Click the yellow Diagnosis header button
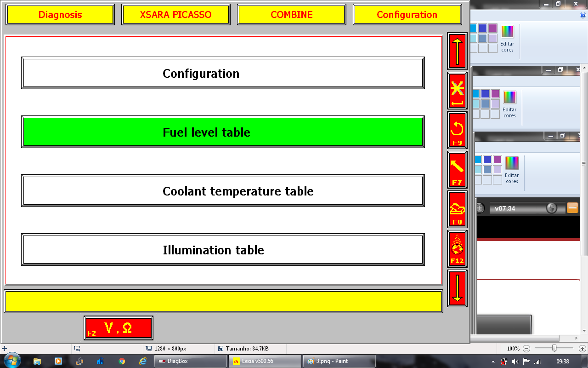This screenshot has width=588, height=368. (60, 15)
